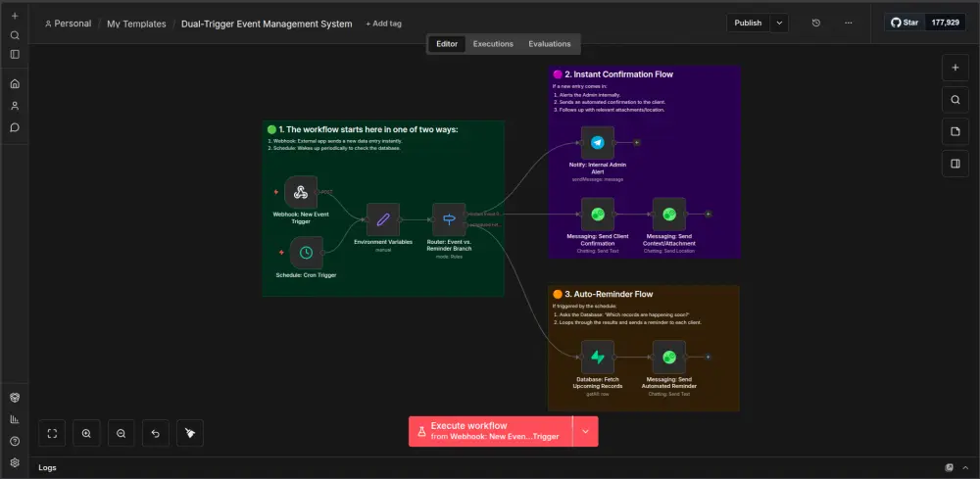Screen dimensions: 980x479
Task: Expand the Logs panel chevron
Action: tap(965, 468)
